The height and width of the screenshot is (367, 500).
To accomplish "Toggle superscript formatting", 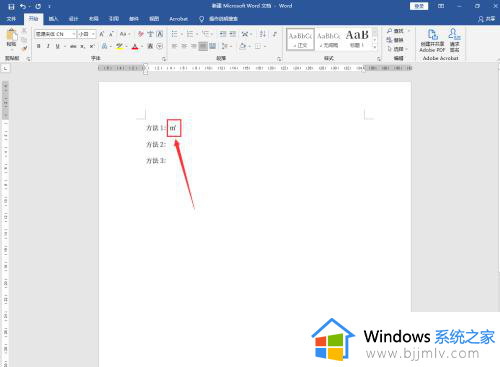I will point(92,46).
